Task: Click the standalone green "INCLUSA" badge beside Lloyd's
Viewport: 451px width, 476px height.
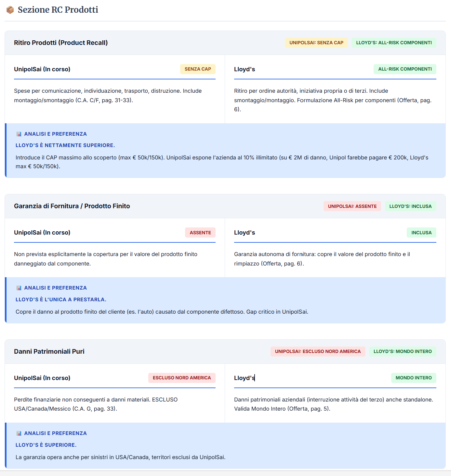Action: (421, 233)
